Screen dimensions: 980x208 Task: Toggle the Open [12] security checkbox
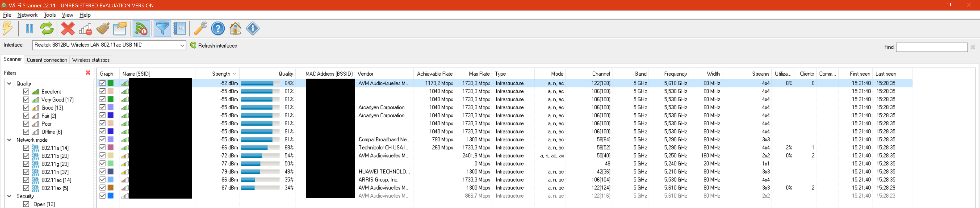26,204
